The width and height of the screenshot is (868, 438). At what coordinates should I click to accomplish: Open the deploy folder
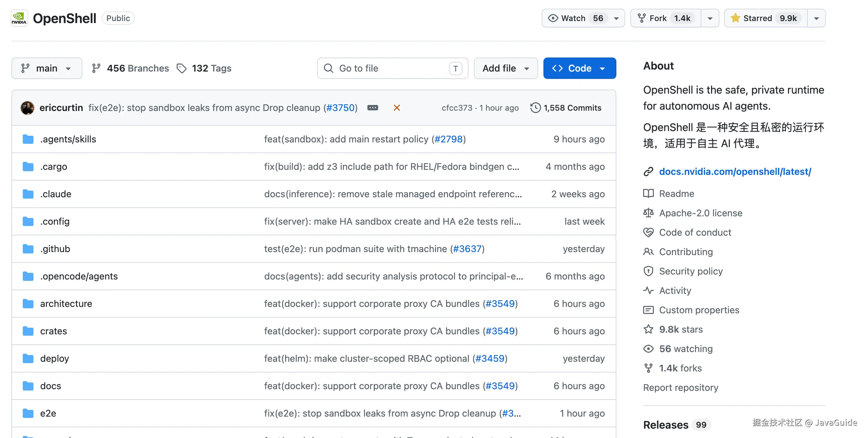(55, 358)
